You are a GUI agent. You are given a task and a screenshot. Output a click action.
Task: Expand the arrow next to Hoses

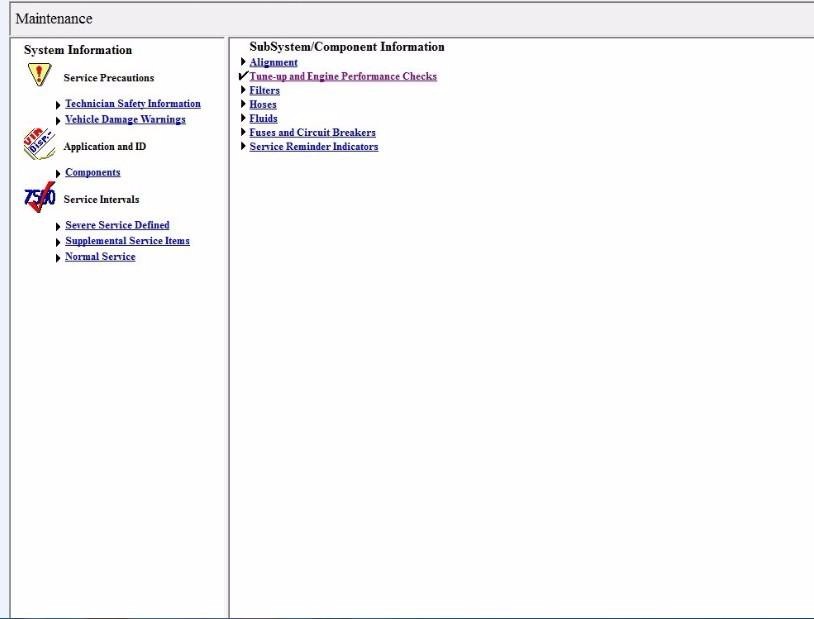pos(243,104)
